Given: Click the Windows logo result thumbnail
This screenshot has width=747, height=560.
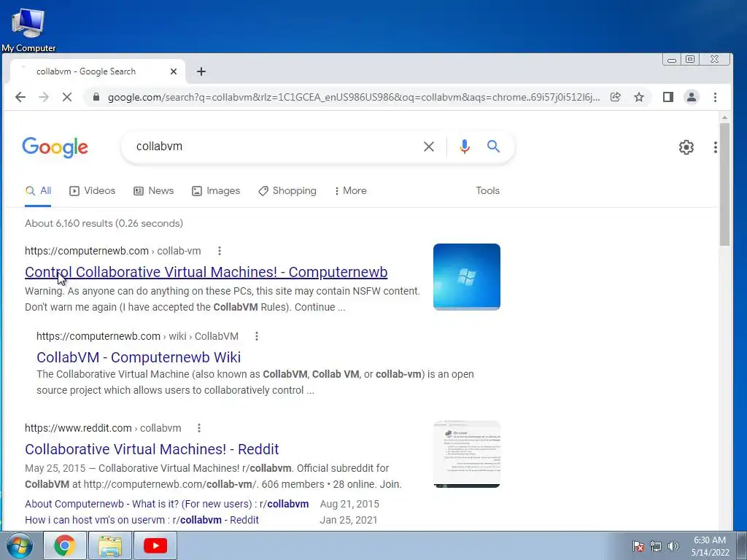Looking at the screenshot, I should [466, 277].
